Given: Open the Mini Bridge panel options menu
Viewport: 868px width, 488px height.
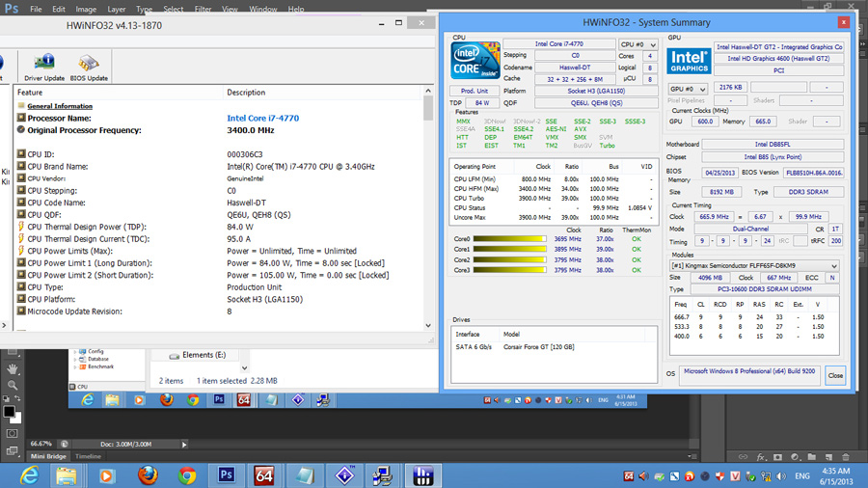Looking at the screenshot, I should coord(692,456).
